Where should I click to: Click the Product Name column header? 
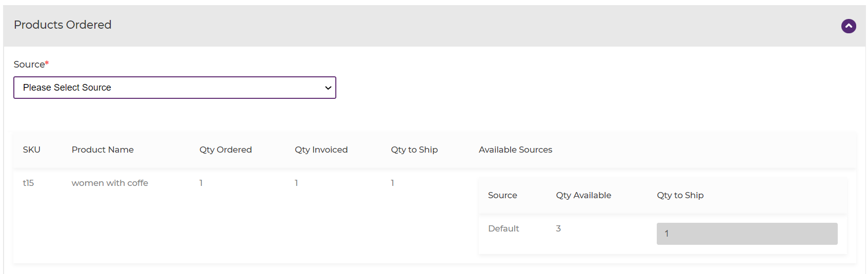[103, 150]
